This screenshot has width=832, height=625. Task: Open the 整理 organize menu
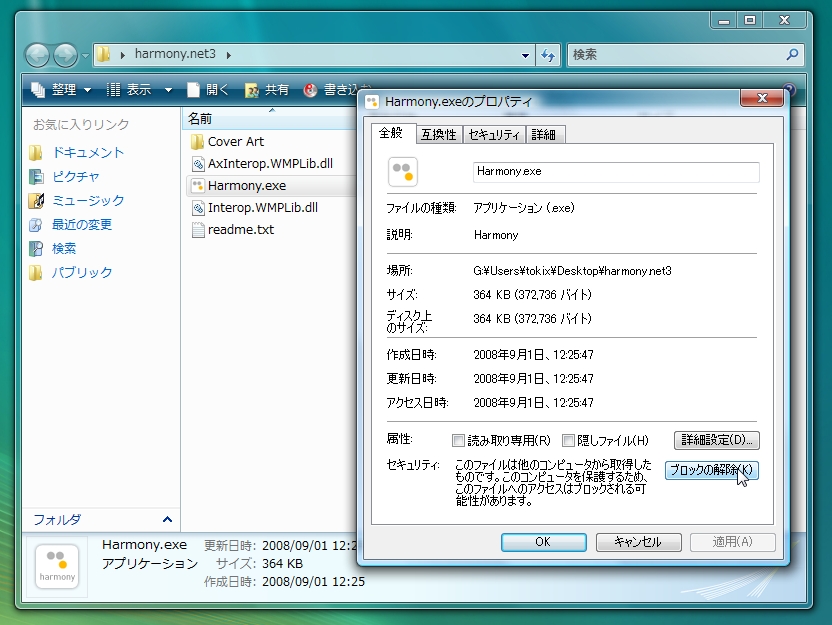click(60, 90)
